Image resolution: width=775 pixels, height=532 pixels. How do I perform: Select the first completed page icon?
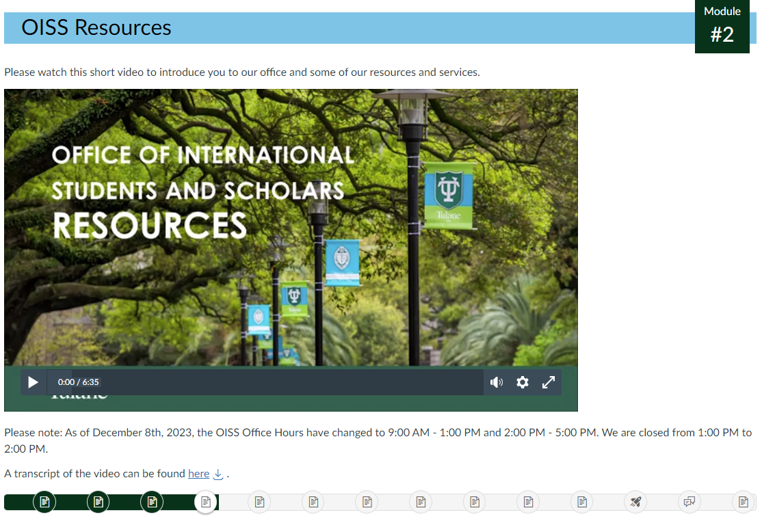(44, 501)
